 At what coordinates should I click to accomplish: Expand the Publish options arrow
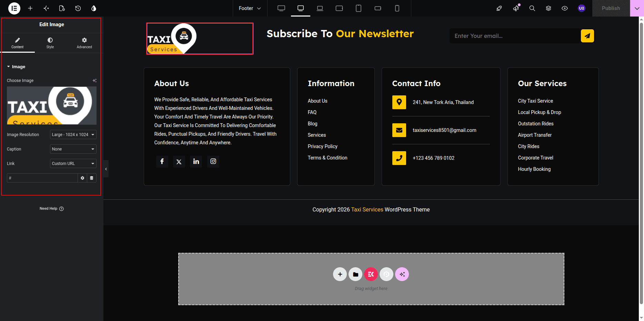point(637,8)
